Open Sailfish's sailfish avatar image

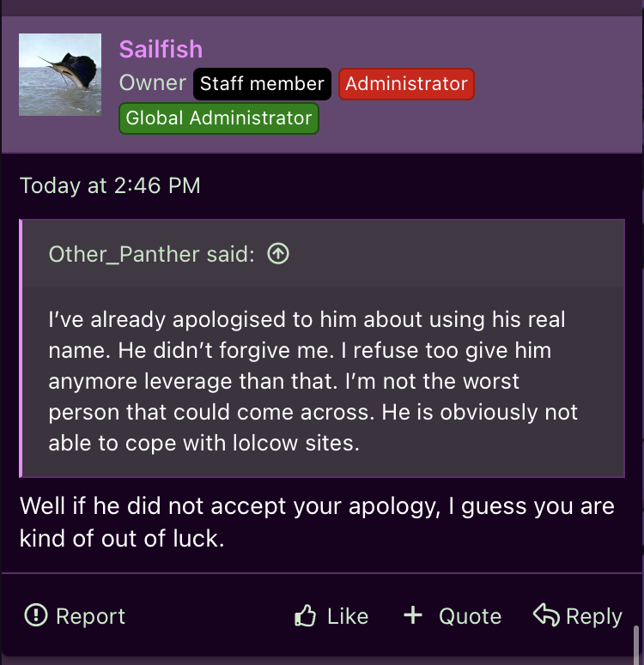pos(61,75)
